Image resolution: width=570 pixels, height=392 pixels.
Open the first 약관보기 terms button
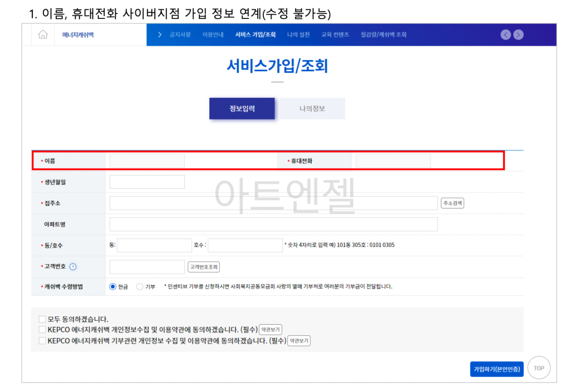click(271, 329)
